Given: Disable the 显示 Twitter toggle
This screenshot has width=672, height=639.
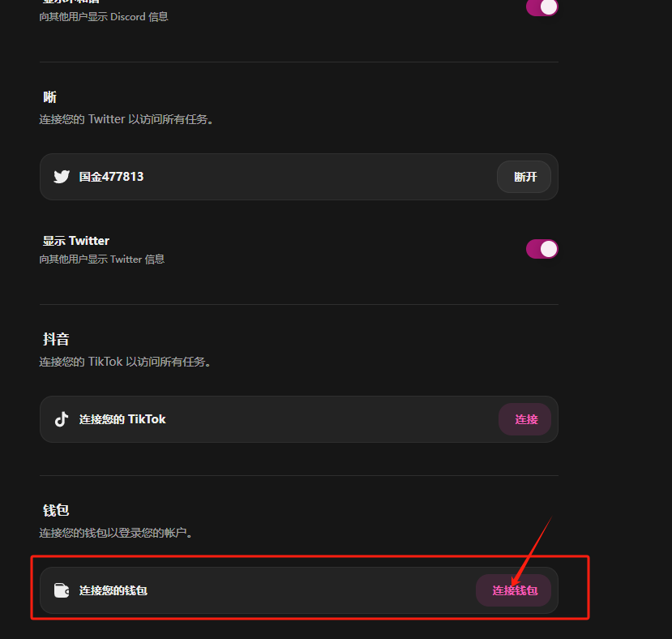Looking at the screenshot, I should (542, 249).
